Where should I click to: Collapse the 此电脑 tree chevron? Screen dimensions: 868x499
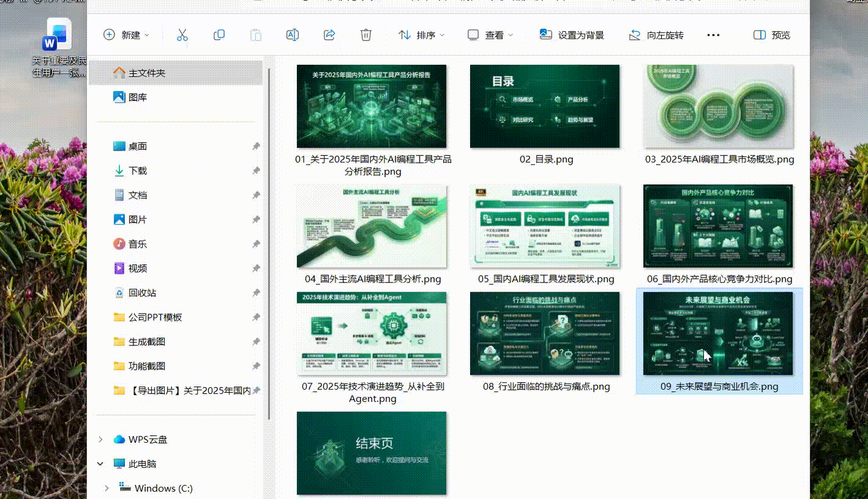[101, 464]
